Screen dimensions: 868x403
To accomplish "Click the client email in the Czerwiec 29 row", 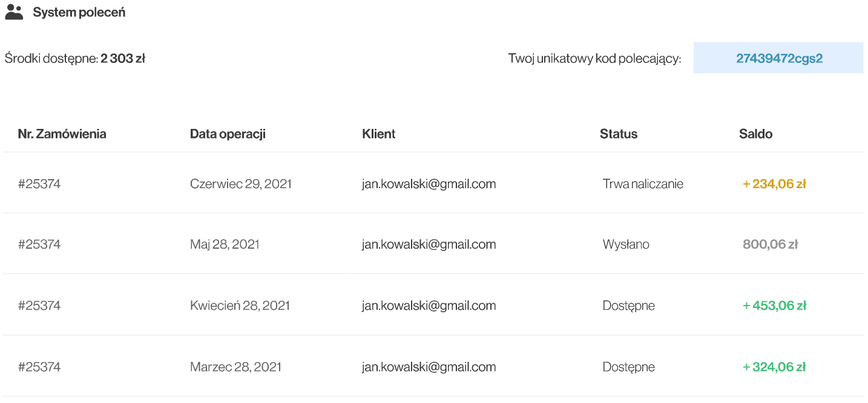I will point(429,184).
